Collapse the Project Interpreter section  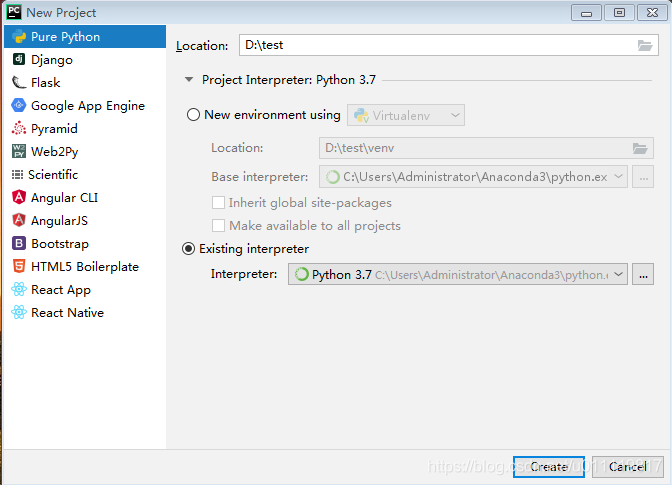[189, 80]
